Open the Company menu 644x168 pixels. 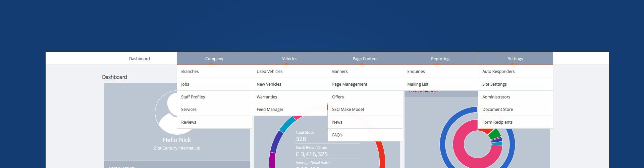click(214, 58)
